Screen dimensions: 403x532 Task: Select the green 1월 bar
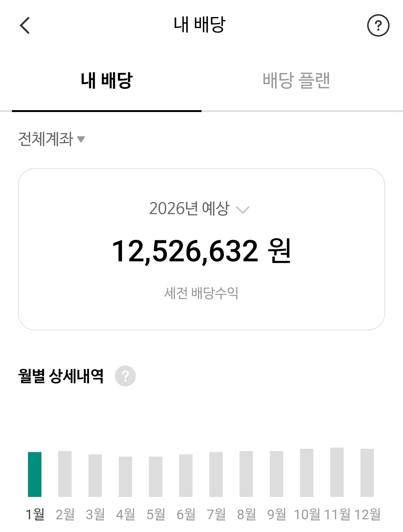35,474
